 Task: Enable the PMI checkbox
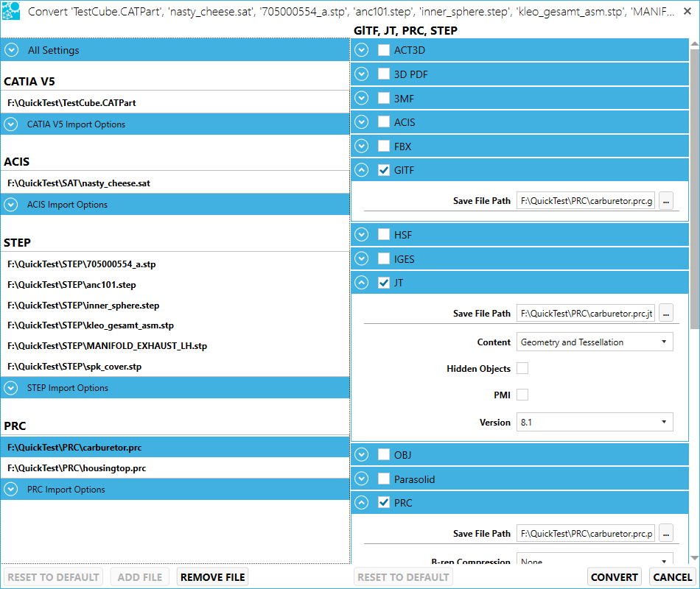tap(522, 395)
